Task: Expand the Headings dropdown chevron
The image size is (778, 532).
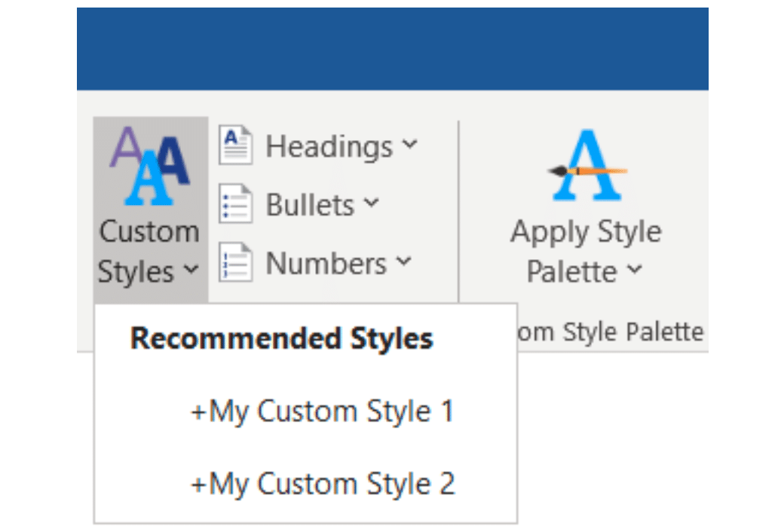Action: (x=410, y=144)
